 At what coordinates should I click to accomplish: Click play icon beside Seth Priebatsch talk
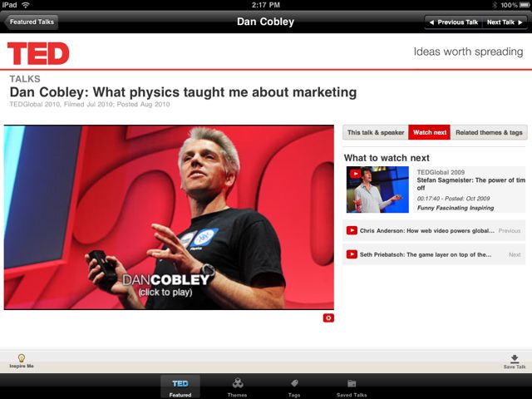pos(352,254)
